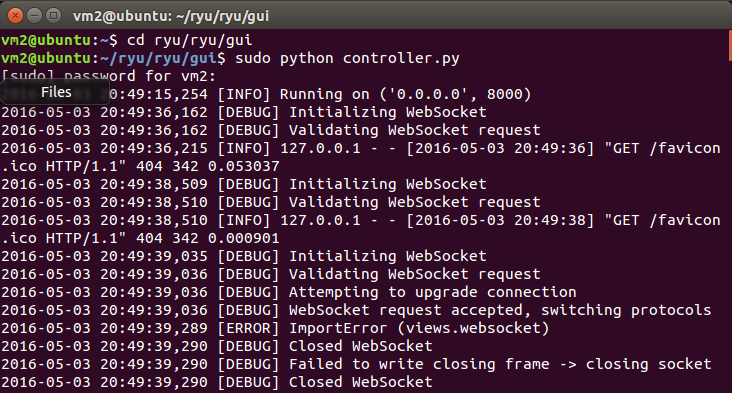Click the 'Attempting to upgrade connection' log line

289,292
